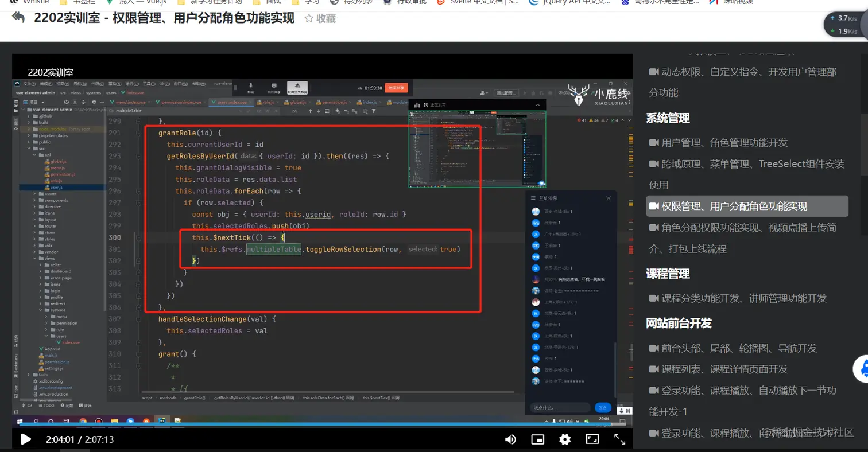Switch the player to web-page fullscreen
The image size is (868, 452).
click(x=592, y=439)
